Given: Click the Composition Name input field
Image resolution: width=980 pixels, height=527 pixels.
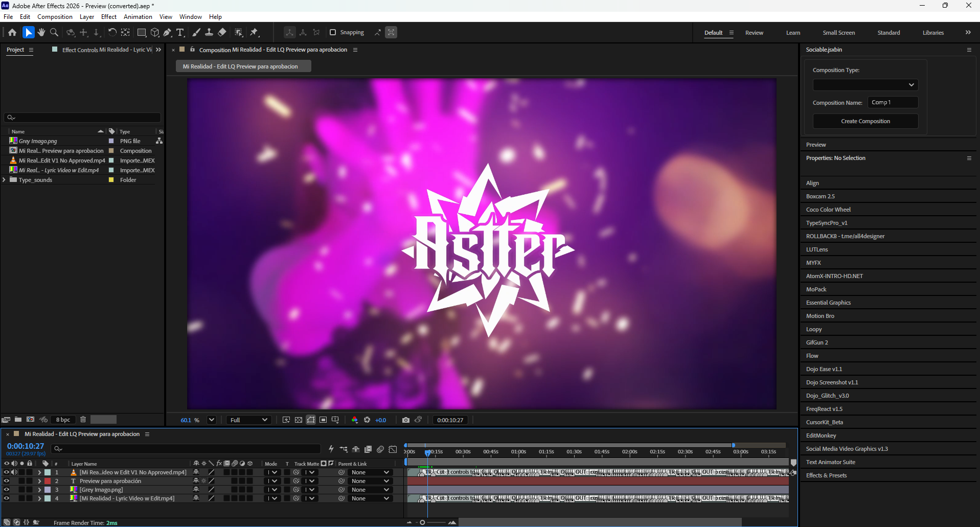Looking at the screenshot, I should [894, 102].
